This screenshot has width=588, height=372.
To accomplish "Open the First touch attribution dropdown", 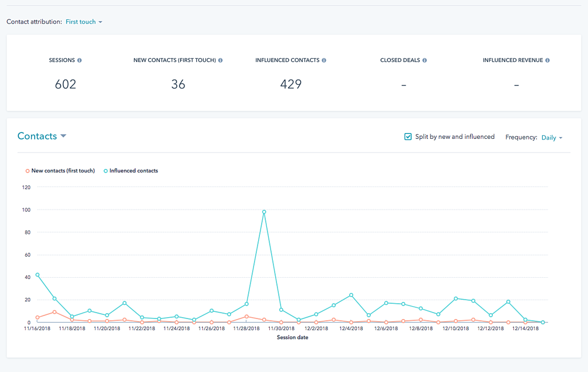I will pyautogui.click(x=84, y=22).
